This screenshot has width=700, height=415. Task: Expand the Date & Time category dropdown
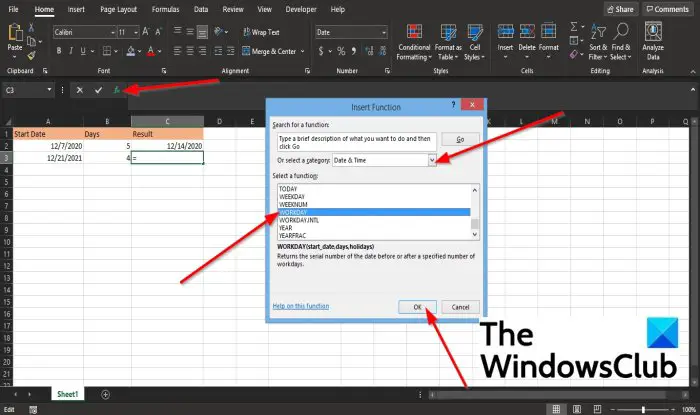click(x=432, y=160)
